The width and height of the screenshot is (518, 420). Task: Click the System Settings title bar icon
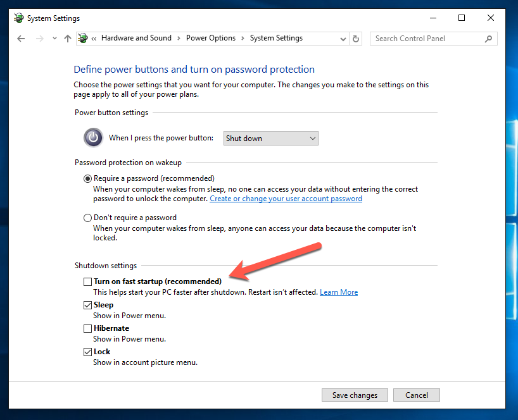click(x=20, y=18)
